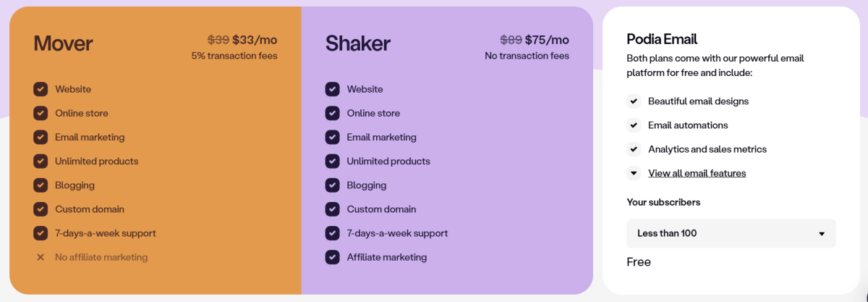Viewport: 868px width, 302px height.
Task: Click Shaker plan Custom domain check icon
Action: (332, 209)
